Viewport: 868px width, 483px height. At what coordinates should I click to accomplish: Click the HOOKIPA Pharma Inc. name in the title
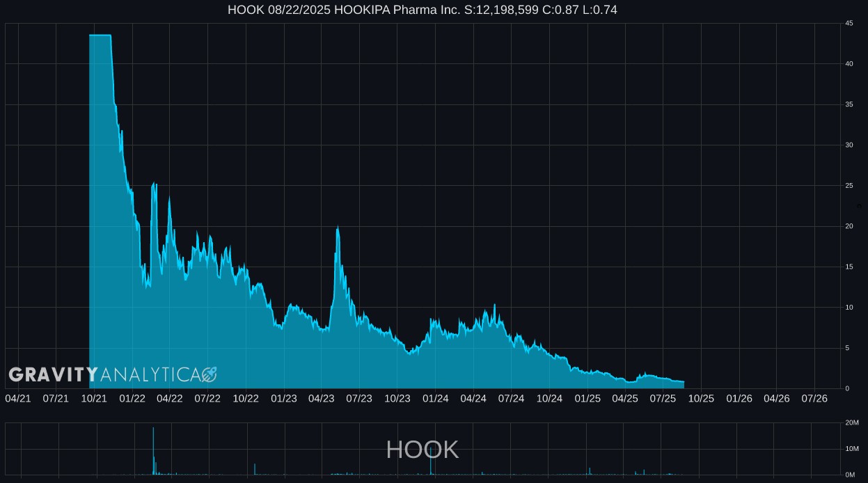point(397,10)
